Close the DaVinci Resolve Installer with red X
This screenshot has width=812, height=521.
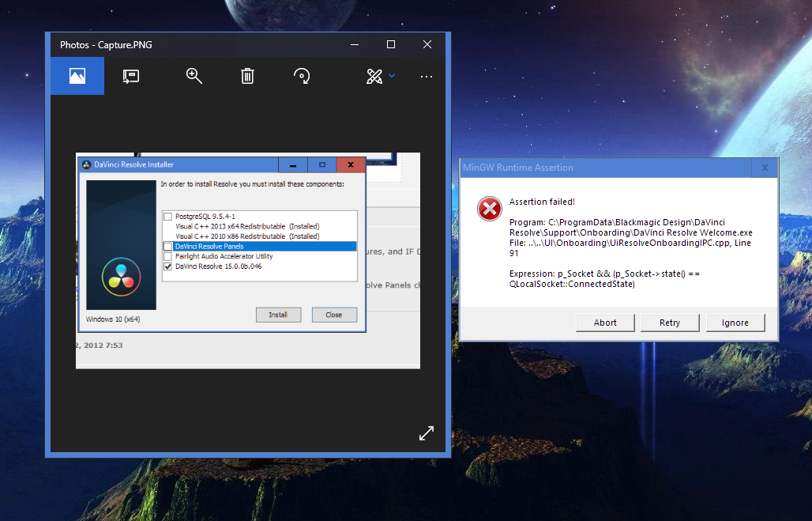pyautogui.click(x=351, y=165)
